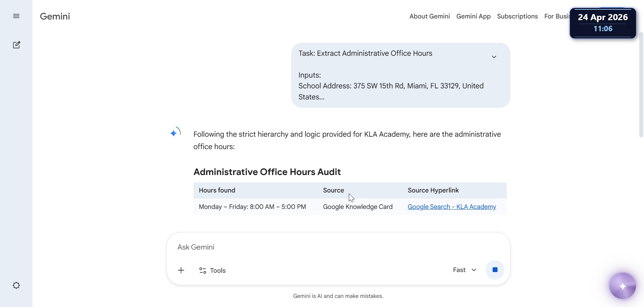
Task: Open the Tools options
Action: (x=212, y=270)
